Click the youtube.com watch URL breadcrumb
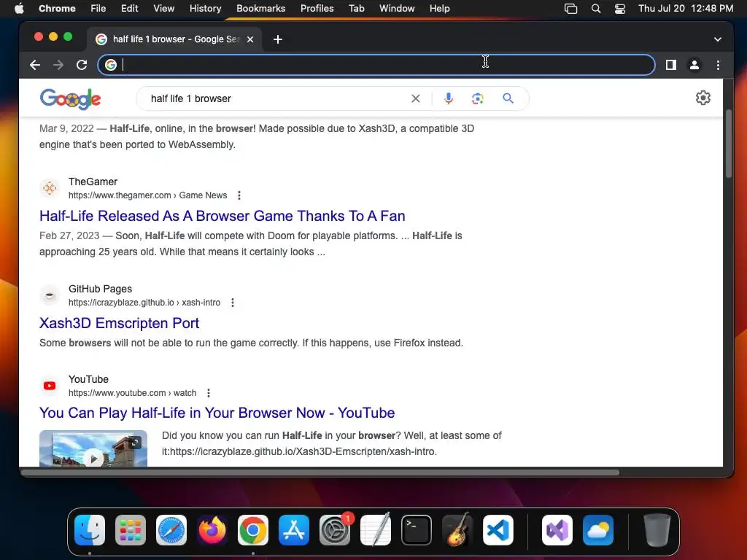This screenshot has width=747, height=560. (133, 393)
